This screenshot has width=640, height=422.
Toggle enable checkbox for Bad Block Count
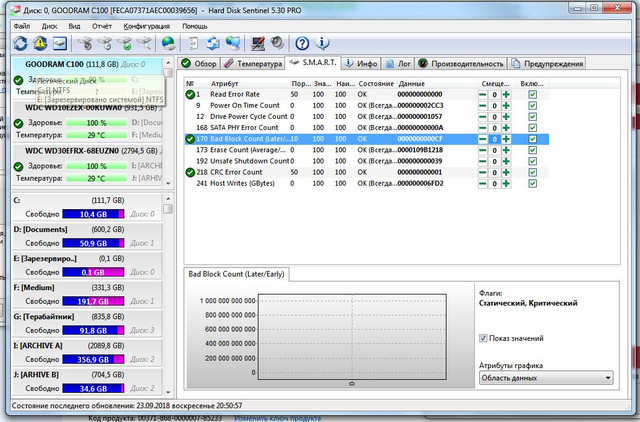pos(532,139)
